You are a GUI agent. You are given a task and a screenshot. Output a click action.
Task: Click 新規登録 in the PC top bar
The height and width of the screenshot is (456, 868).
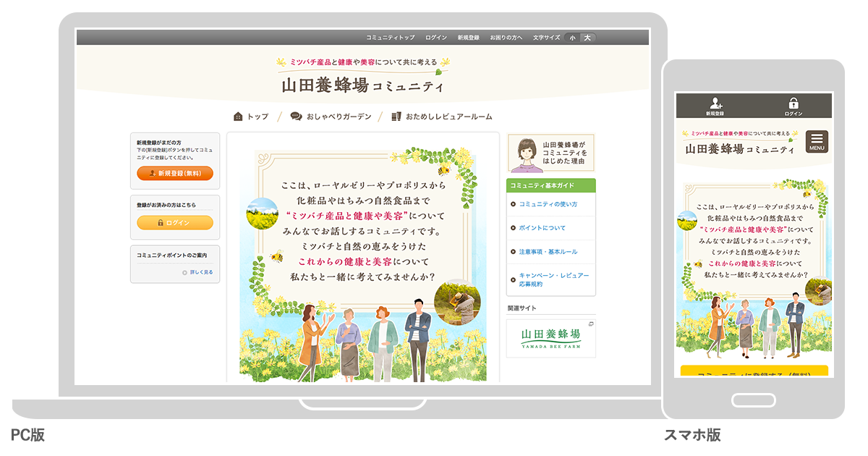(x=468, y=38)
